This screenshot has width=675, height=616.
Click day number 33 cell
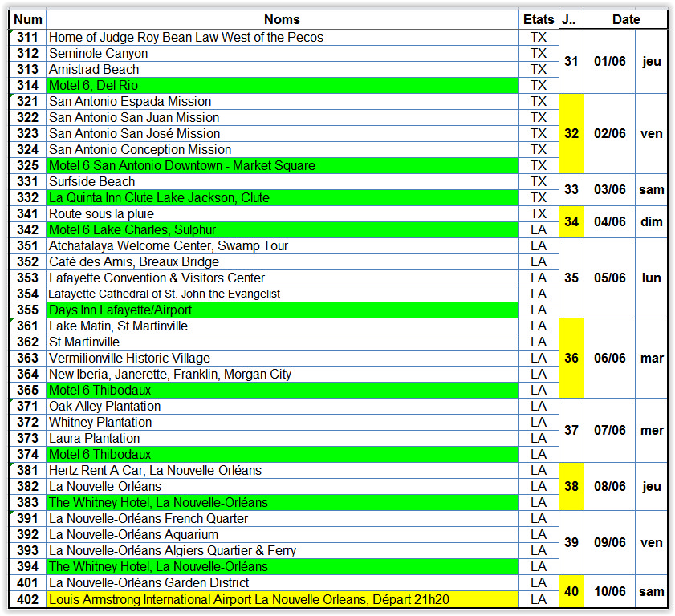[x=571, y=190]
